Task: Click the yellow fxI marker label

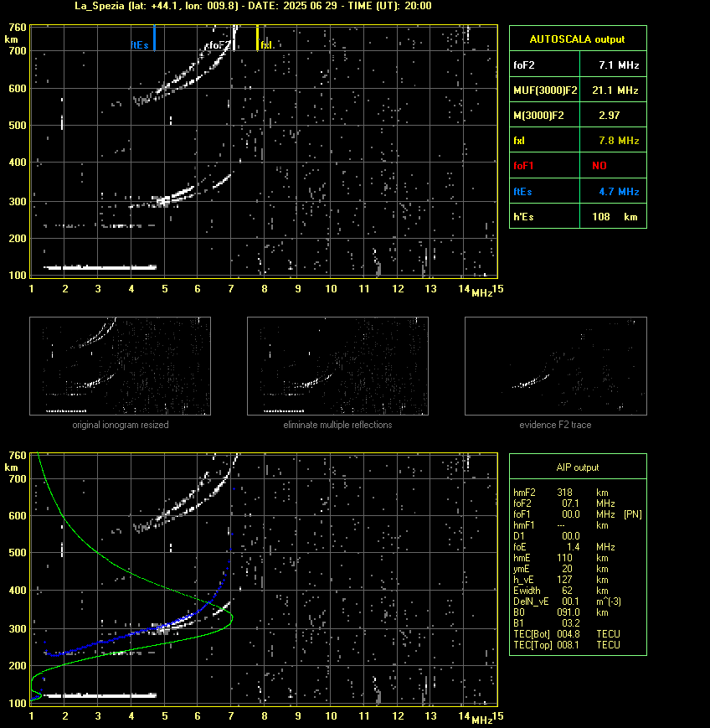Action: [266, 45]
